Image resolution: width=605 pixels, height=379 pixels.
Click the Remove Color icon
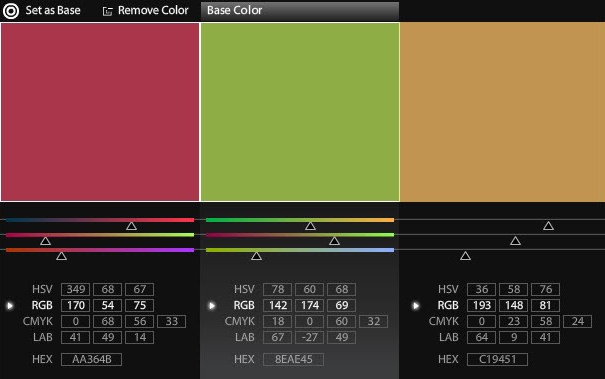pyautogui.click(x=107, y=12)
